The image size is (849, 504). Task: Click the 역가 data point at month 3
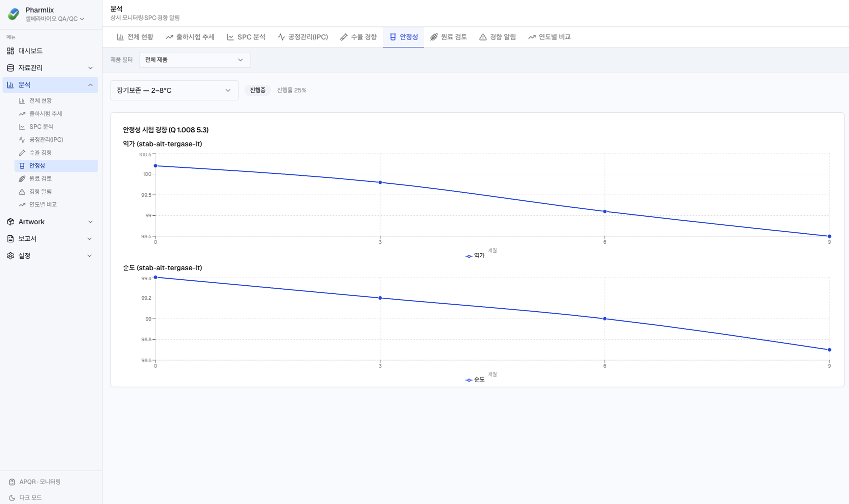380,182
